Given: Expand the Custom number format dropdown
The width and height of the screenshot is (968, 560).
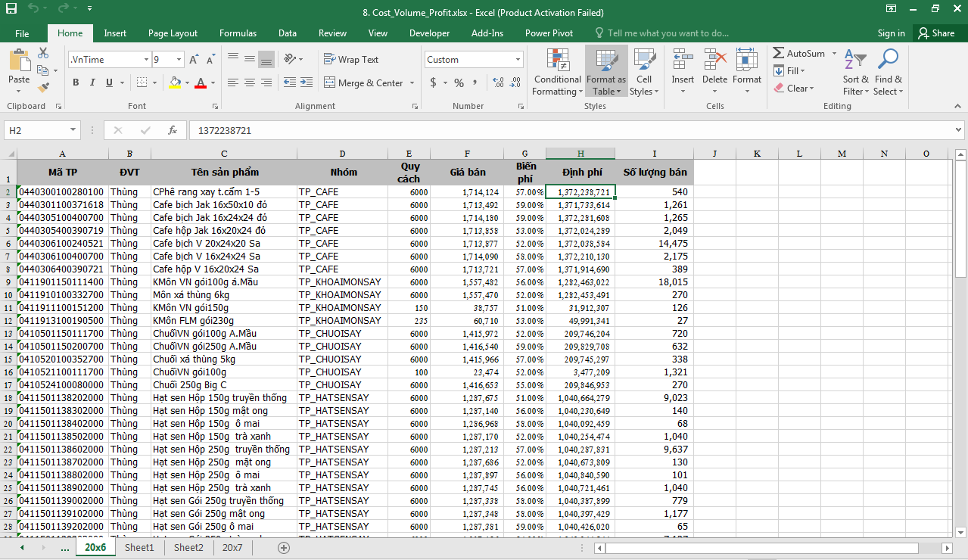Looking at the screenshot, I should tap(518, 60).
